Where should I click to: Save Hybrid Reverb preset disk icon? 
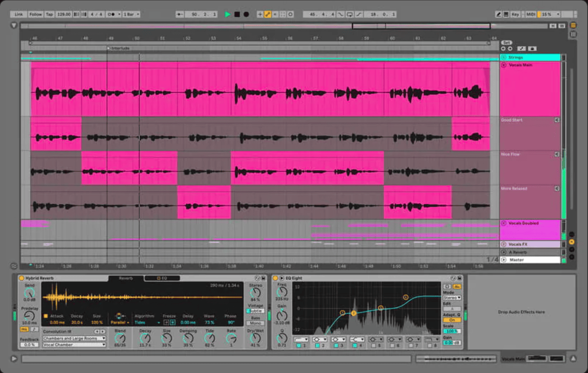[263, 278]
